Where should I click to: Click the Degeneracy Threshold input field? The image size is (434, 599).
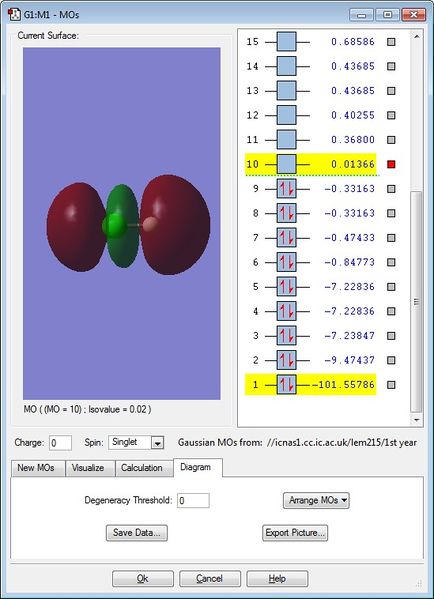coord(193,500)
